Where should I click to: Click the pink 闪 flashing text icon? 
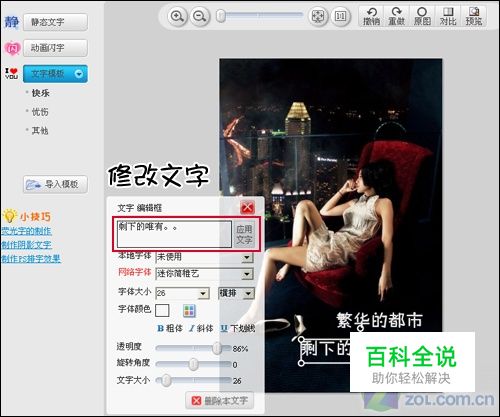12,48
